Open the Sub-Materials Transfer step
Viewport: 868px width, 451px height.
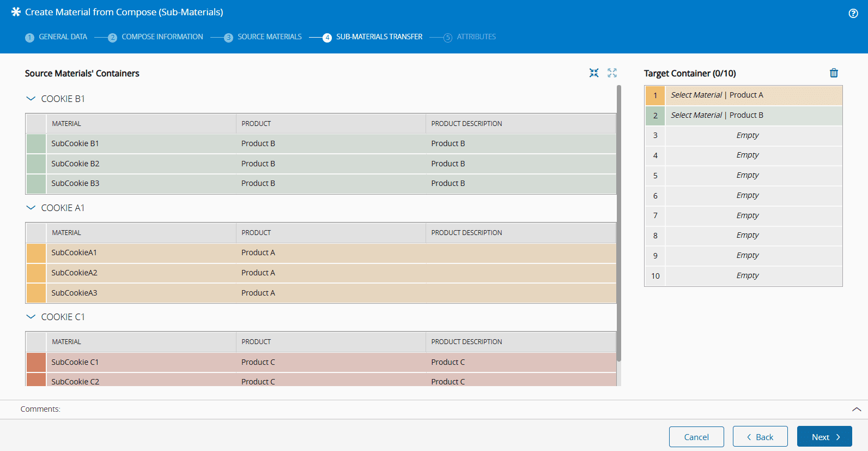[x=379, y=37]
